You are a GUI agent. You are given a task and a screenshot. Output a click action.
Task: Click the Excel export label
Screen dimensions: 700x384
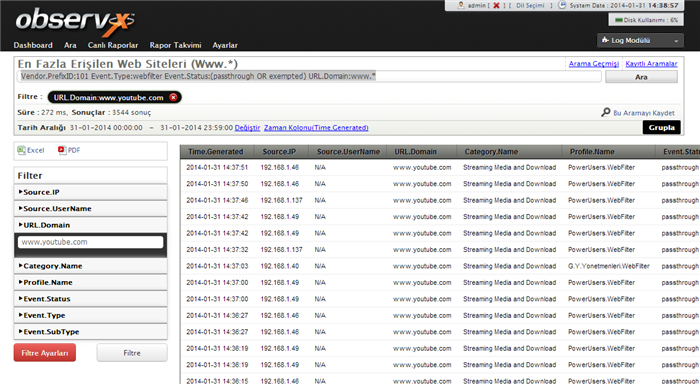tap(36, 150)
